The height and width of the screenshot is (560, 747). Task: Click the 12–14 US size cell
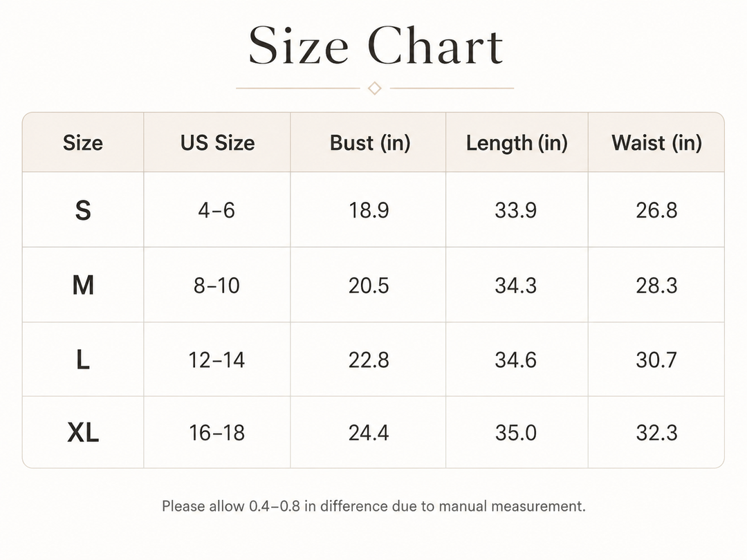click(216, 360)
